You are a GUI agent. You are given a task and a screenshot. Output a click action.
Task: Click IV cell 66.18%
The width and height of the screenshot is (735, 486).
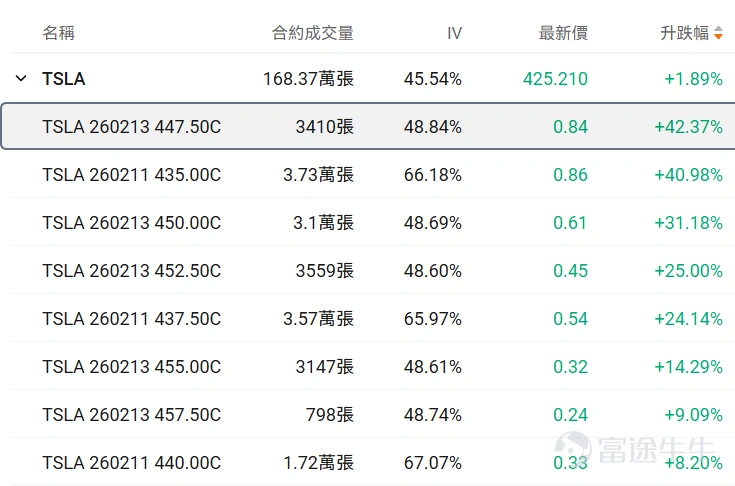coord(433,175)
